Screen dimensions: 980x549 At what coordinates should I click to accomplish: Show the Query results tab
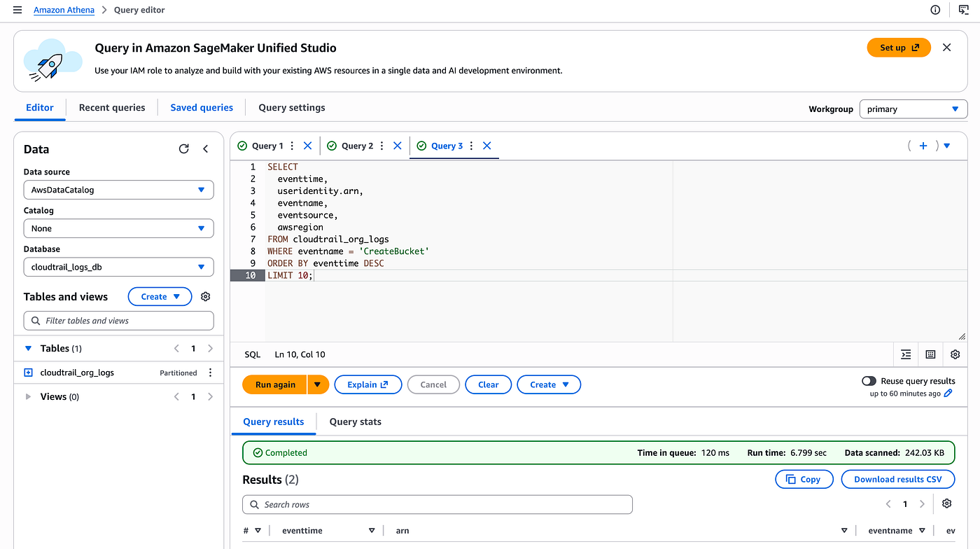[274, 422]
